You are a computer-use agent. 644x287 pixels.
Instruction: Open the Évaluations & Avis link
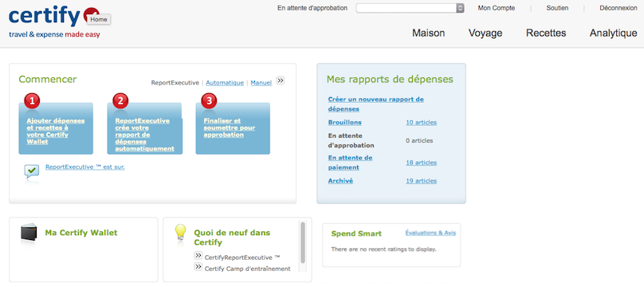tap(430, 233)
